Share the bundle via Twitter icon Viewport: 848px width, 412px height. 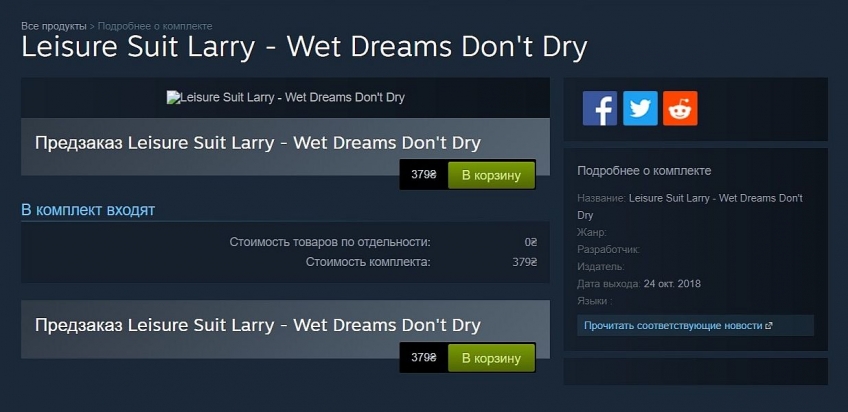640,108
